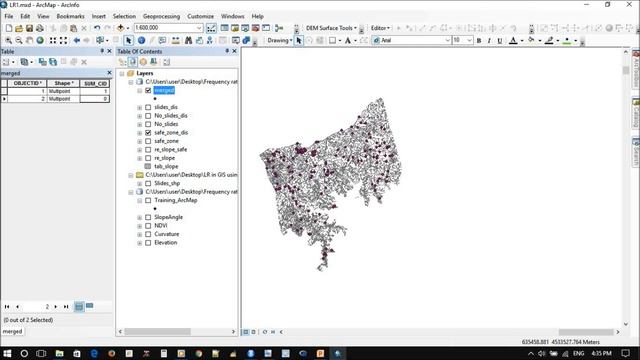Click the Fill Color paint bucket
640x360 pixels.
point(531,40)
